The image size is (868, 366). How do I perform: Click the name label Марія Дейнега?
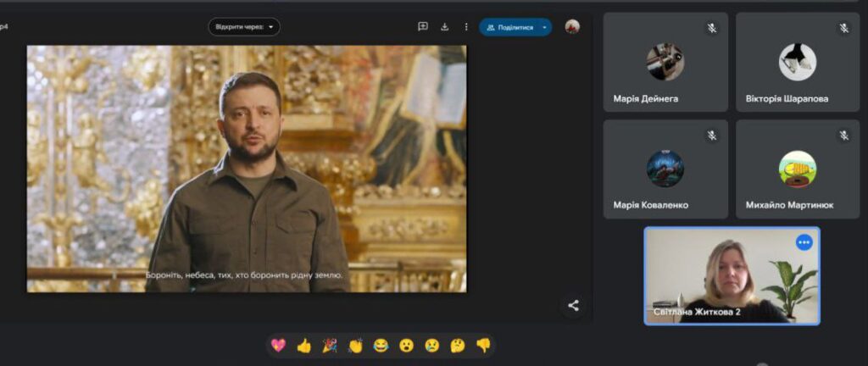pyautogui.click(x=645, y=99)
